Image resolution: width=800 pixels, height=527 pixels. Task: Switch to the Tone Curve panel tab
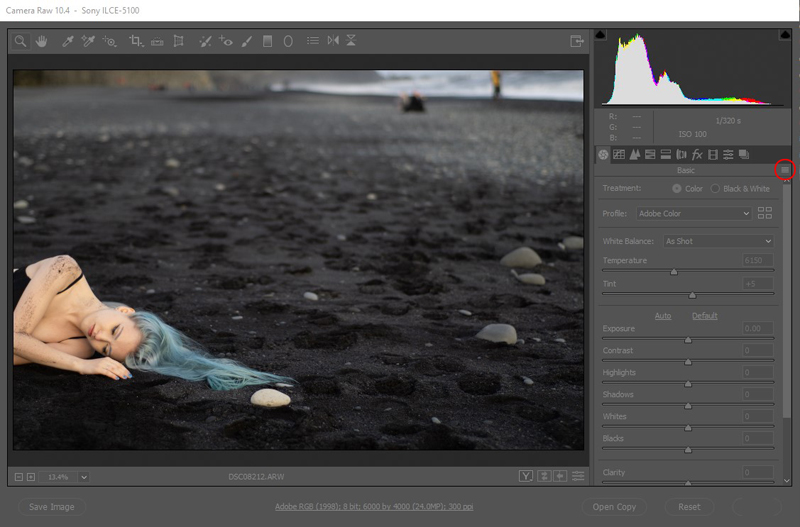[619, 155]
